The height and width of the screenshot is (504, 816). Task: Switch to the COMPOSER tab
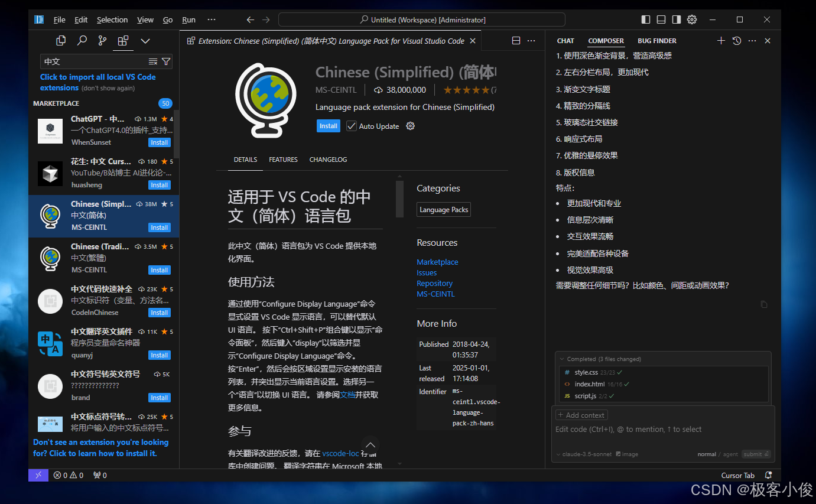pos(606,41)
